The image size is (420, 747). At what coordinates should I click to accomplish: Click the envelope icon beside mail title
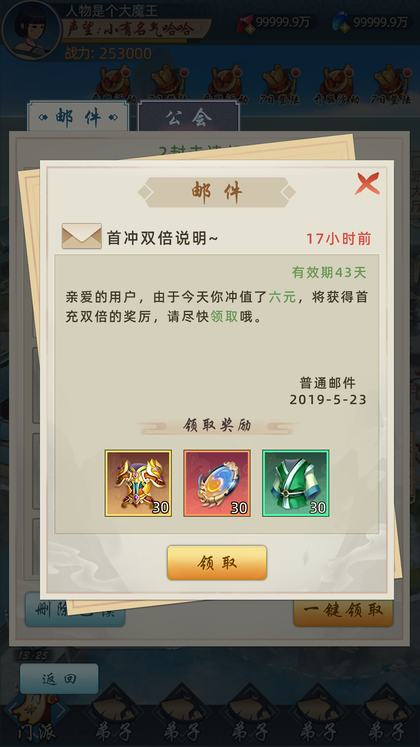point(82,236)
